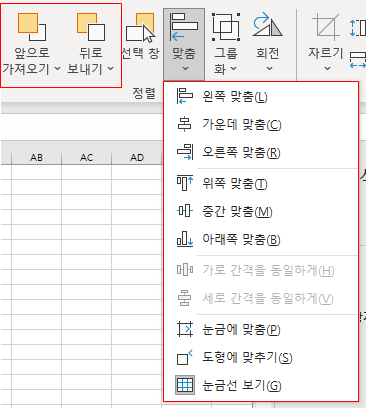
Task: Toggle the 눈금선 보기 gridlines icon
Action: tap(185, 385)
